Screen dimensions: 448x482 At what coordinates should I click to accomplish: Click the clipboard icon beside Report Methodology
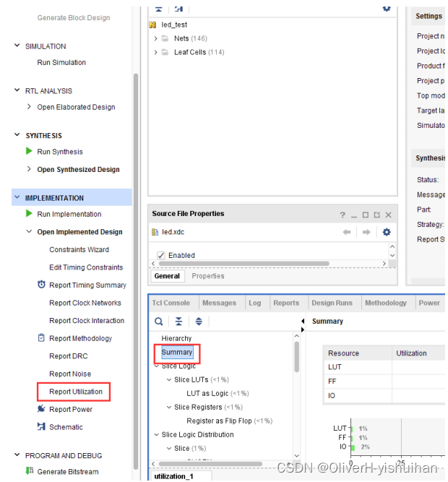(41, 337)
